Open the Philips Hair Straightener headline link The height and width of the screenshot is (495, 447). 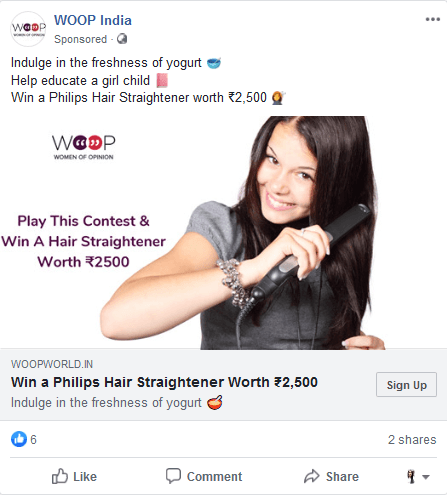tap(164, 382)
